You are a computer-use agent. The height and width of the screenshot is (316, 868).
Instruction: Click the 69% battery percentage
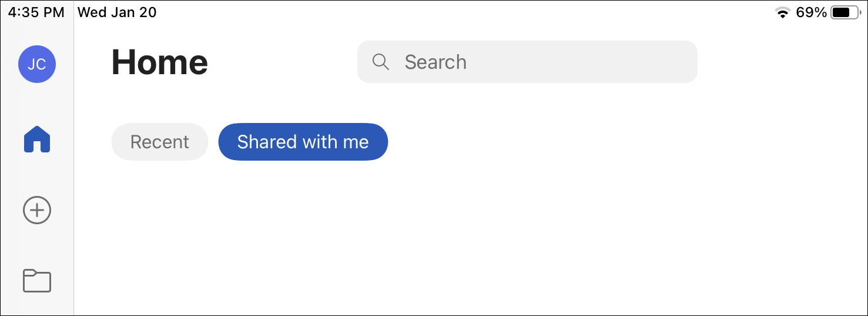tap(811, 12)
